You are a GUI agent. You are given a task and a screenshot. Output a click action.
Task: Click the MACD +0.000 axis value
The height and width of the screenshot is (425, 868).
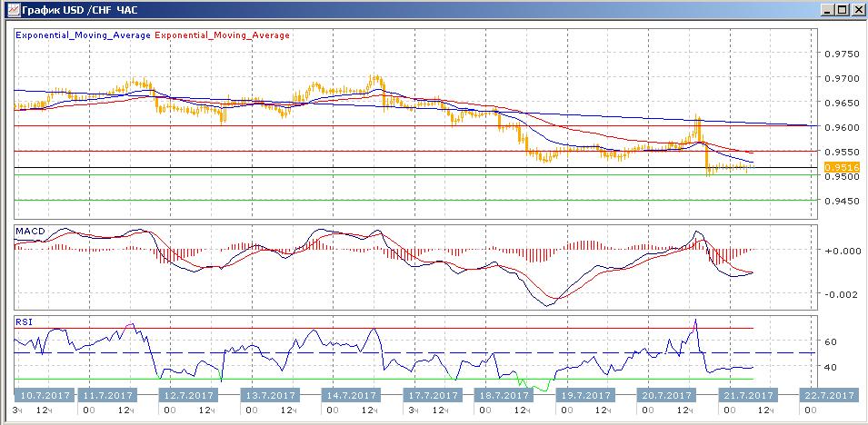(839, 250)
